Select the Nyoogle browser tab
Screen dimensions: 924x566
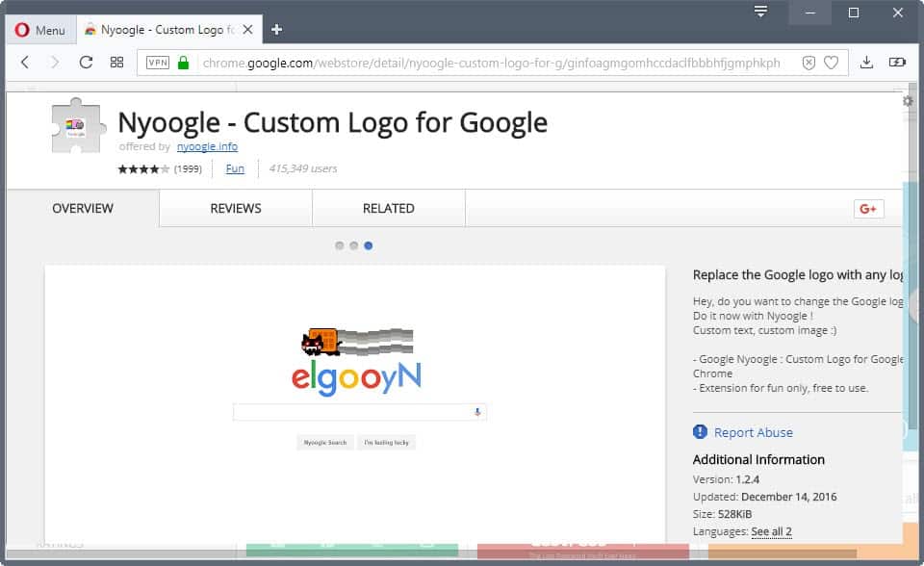tap(169, 30)
